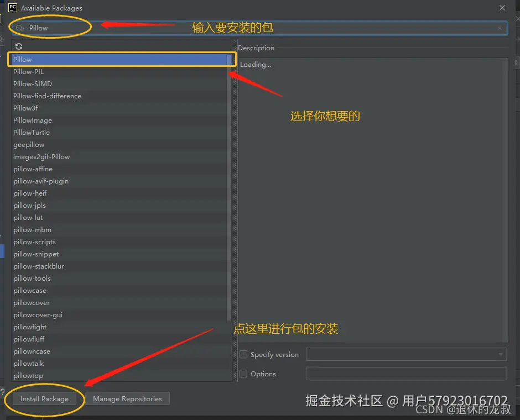
Task: Click the Install Package button
Action: coord(44,399)
